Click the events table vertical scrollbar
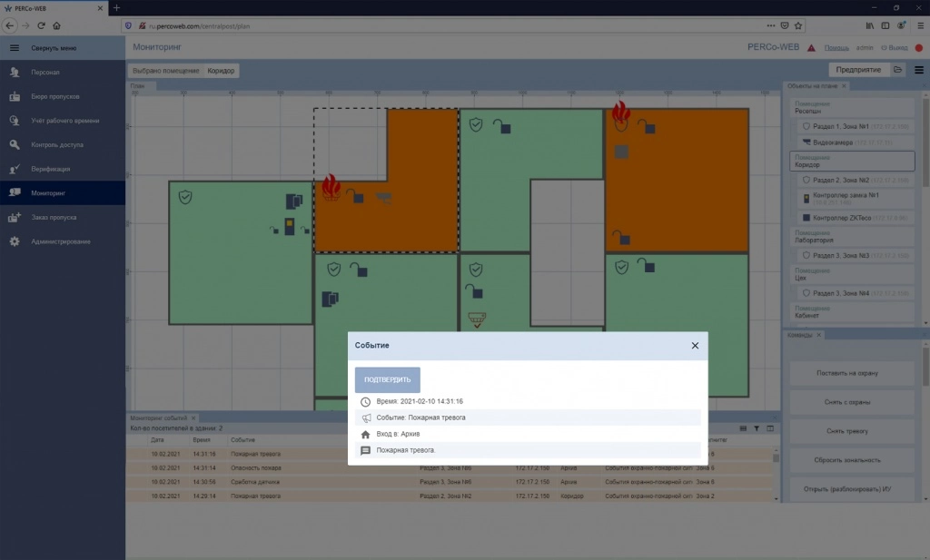 point(776,474)
